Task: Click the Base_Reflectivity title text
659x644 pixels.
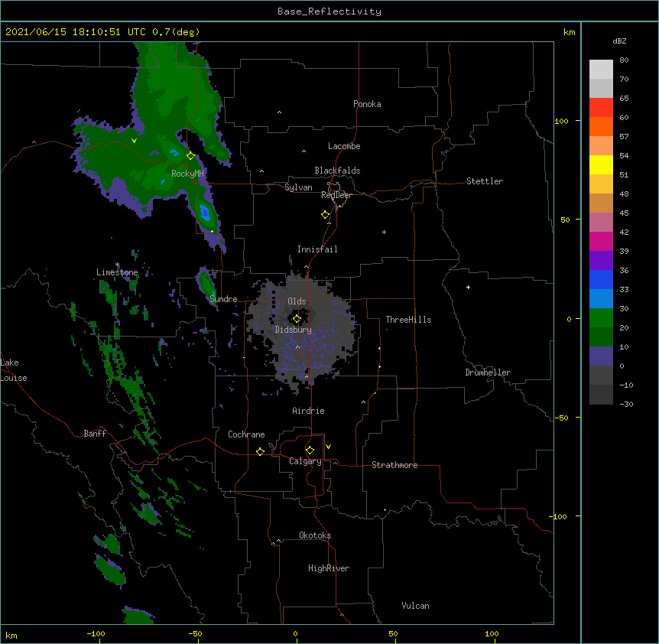Action: point(329,11)
